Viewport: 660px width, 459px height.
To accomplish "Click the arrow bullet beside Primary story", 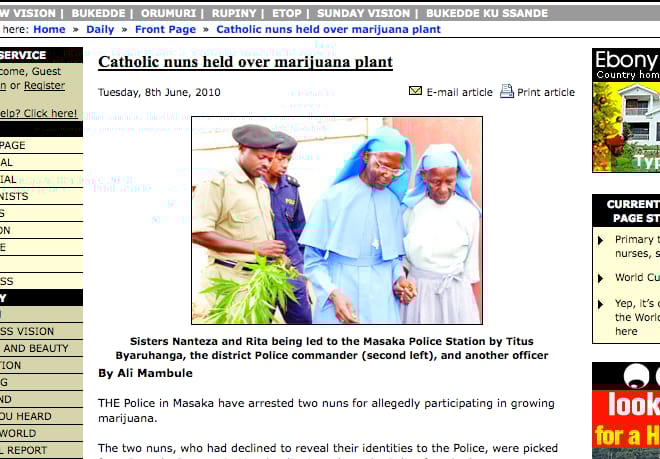I will (601, 240).
